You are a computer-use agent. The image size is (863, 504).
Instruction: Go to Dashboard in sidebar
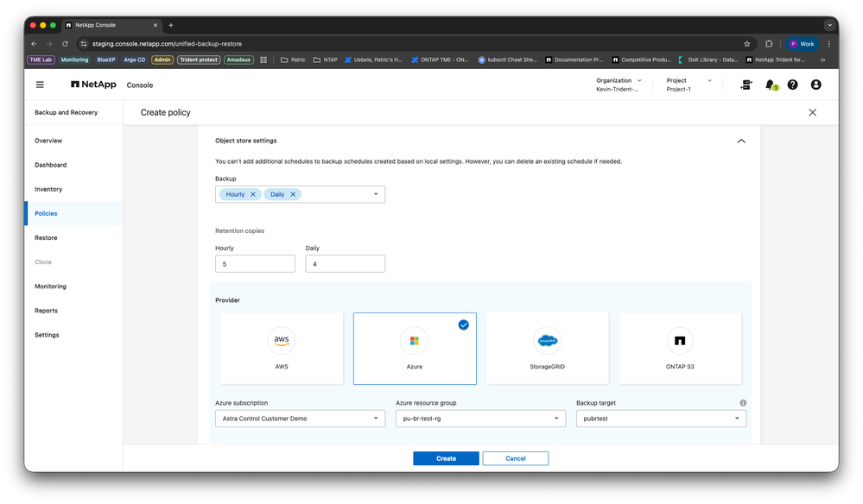[51, 165]
